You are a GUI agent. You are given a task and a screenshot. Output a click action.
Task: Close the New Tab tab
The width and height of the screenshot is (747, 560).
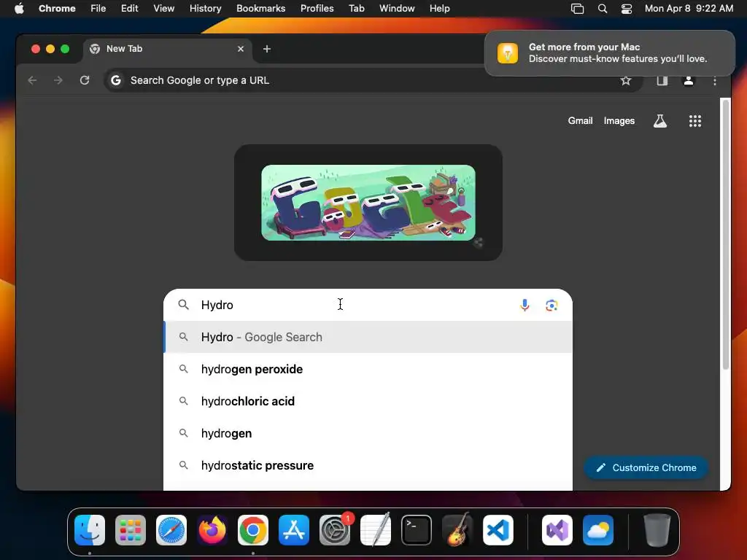click(x=241, y=49)
